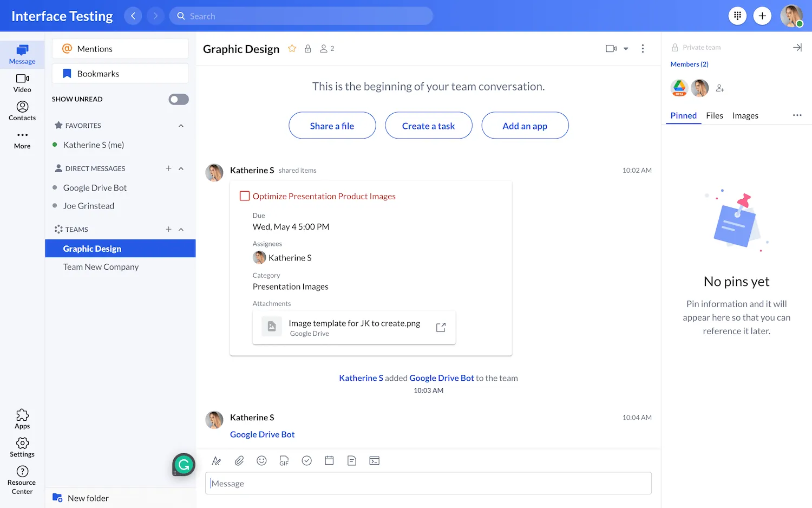812x508 pixels.
Task: Insert a code snippet icon
Action: tap(375, 461)
